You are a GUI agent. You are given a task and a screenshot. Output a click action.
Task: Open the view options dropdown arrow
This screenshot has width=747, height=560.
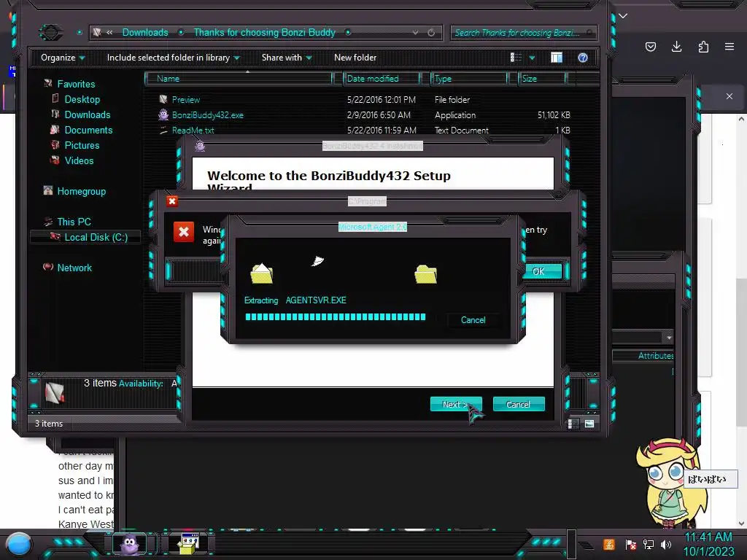pyautogui.click(x=532, y=58)
